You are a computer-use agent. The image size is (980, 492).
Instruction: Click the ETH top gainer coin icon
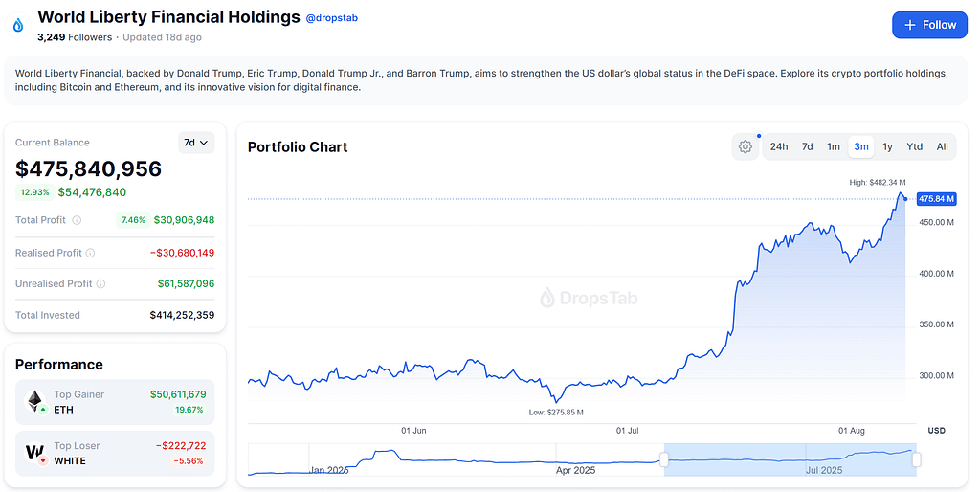pyautogui.click(x=34, y=402)
